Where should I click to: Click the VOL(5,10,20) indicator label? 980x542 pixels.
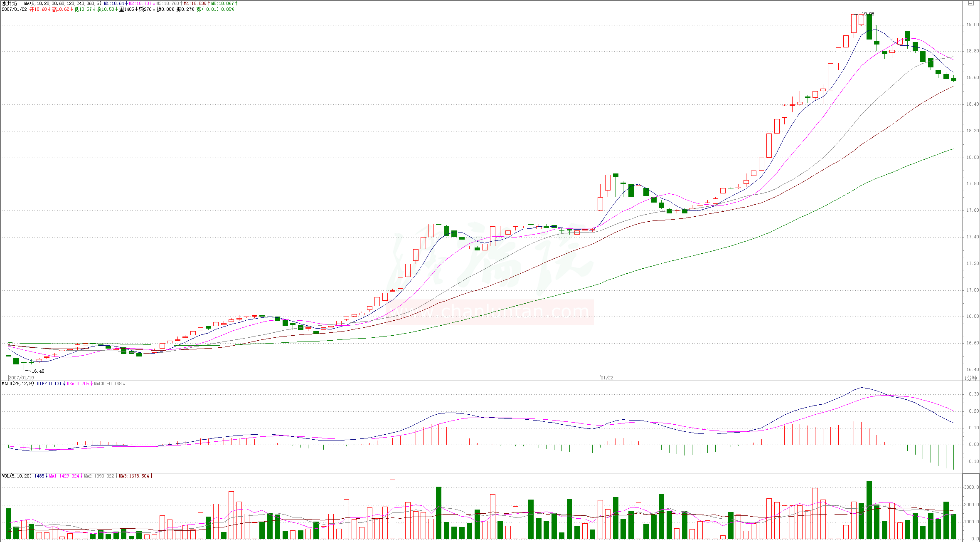point(17,476)
